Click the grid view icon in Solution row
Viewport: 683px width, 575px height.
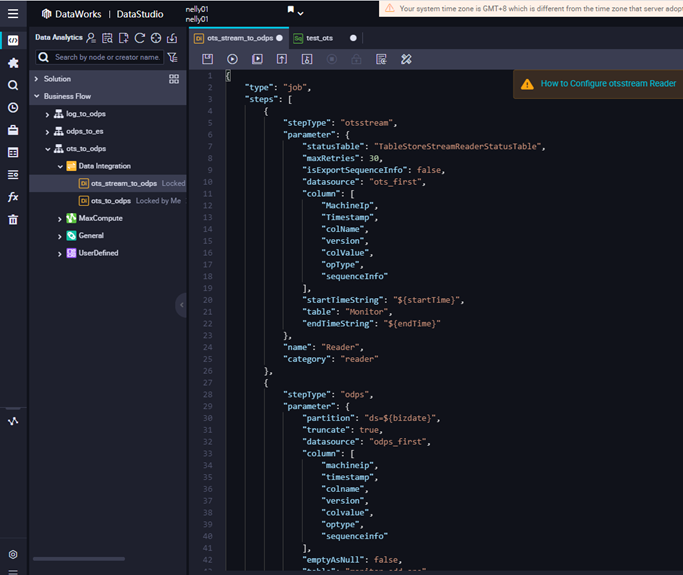tap(174, 79)
